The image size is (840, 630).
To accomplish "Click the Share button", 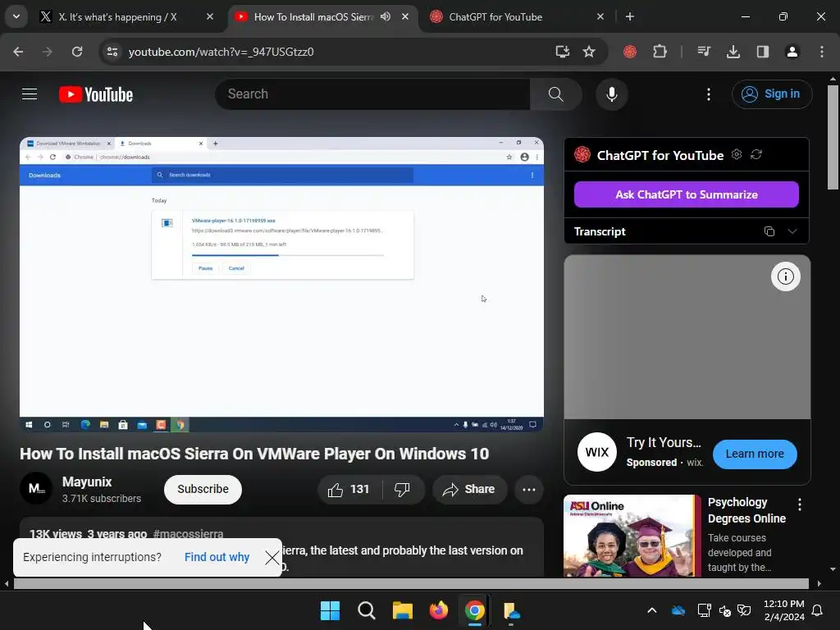I will point(468,489).
